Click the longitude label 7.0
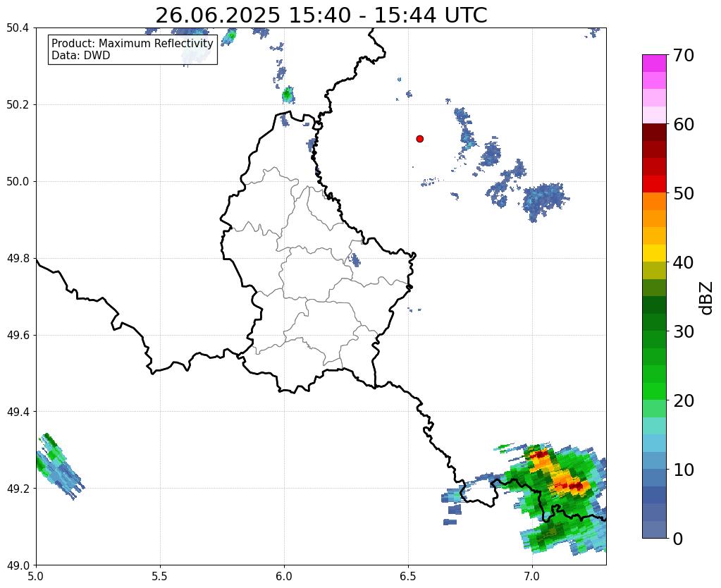 pos(532,576)
